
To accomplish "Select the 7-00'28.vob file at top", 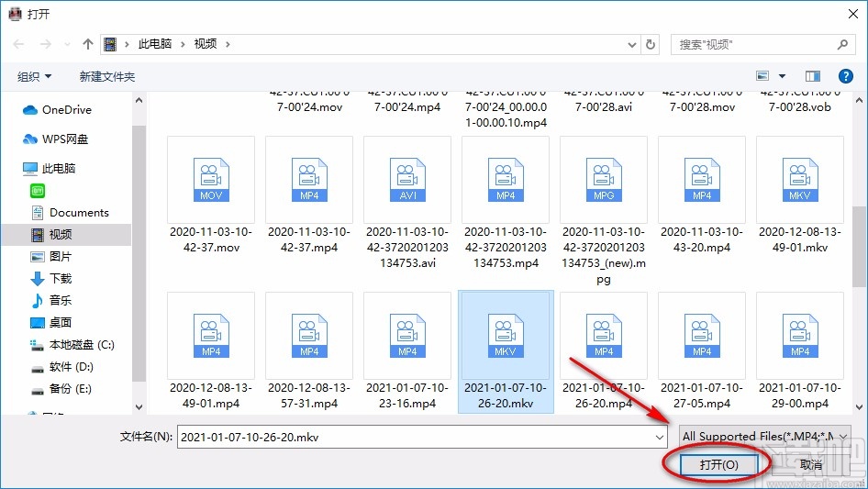I will coord(800,103).
